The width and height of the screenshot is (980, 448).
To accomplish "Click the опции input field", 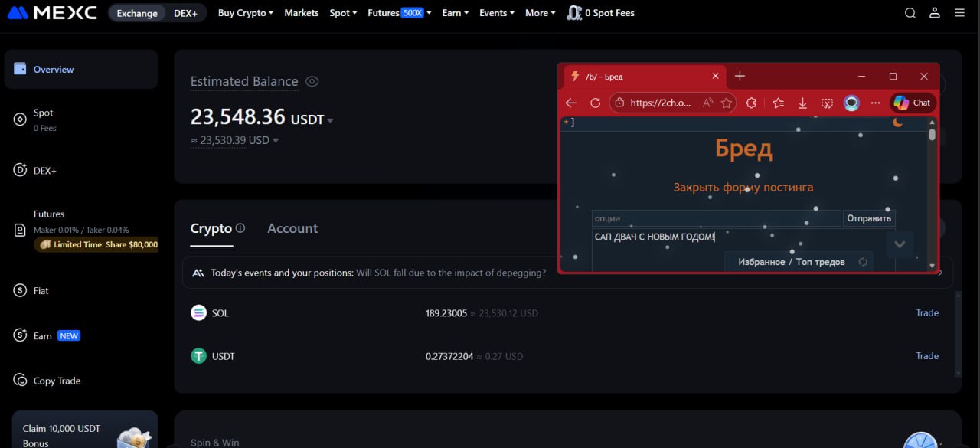I will (x=716, y=218).
